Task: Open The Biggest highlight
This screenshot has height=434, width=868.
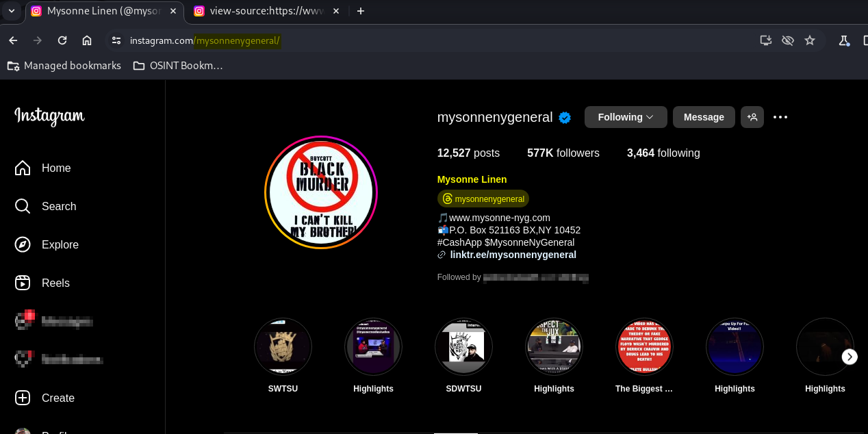Action: pyautogui.click(x=644, y=347)
